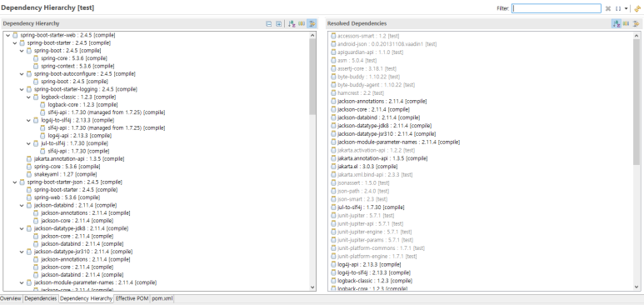Click jar icon beside snakeyaml : 1.27
The height and width of the screenshot is (305, 644).
pos(29,174)
